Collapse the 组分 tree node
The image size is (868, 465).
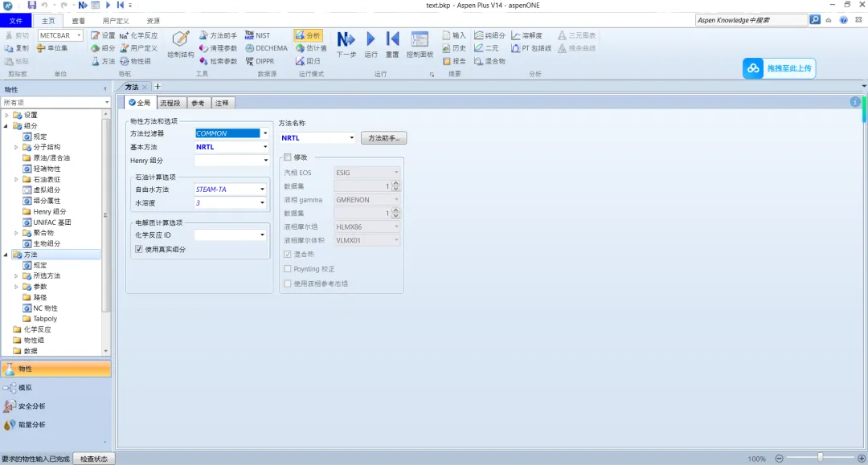click(x=6, y=126)
